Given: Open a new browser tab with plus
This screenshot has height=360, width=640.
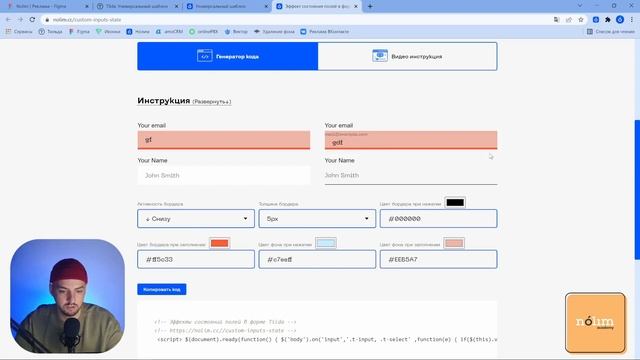Looking at the screenshot, I should (370, 6).
